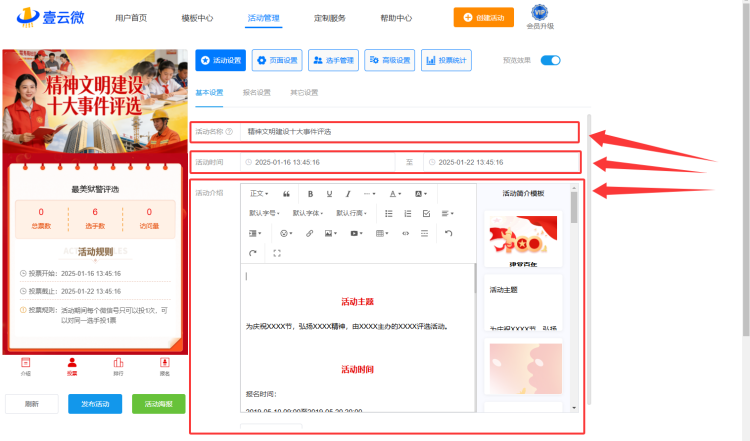
Task: Click the end date field 2025-01-22
Action: pos(501,162)
